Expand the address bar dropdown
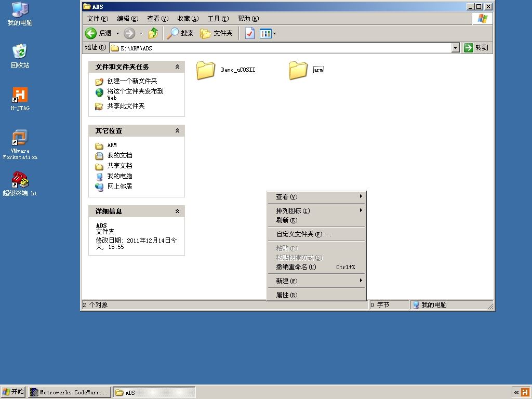The image size is (532, 399). coord(456,48)
